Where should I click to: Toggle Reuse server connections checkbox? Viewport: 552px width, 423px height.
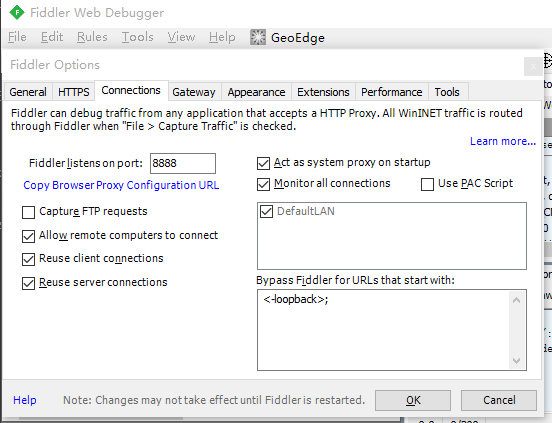coord(28,283)
